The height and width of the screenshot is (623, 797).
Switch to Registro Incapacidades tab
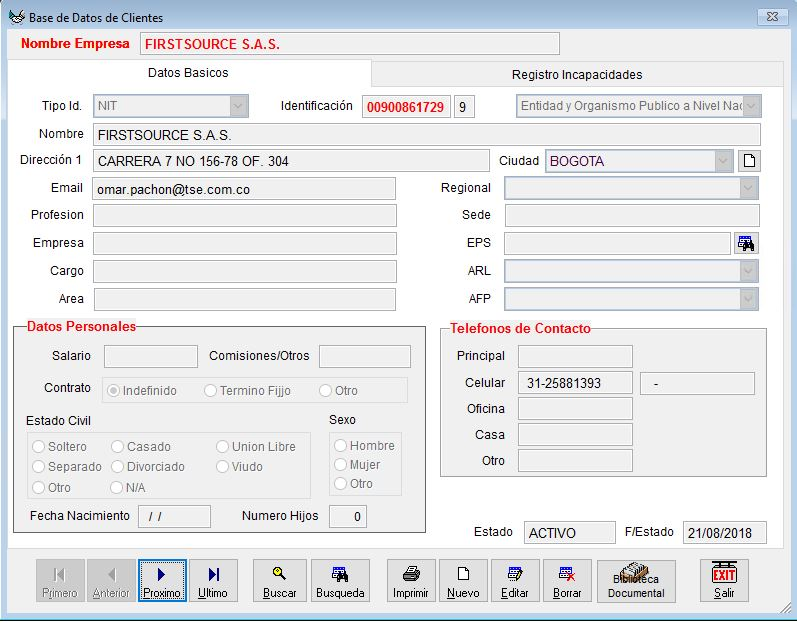(x=577, y=75)
